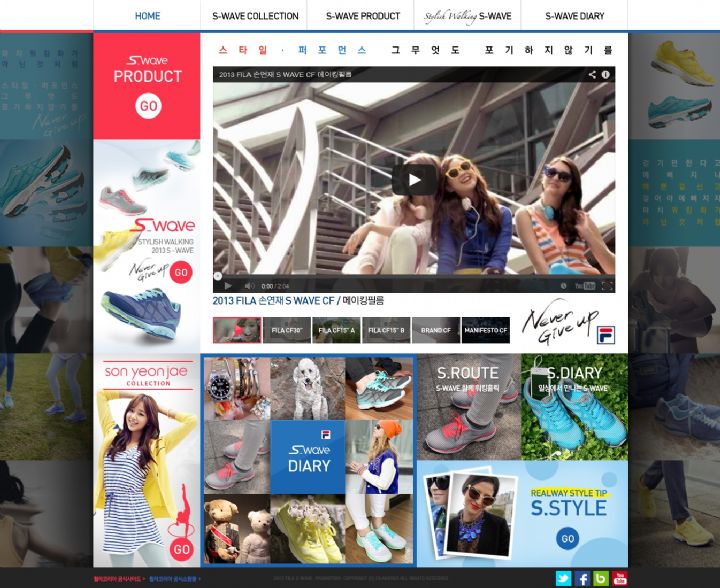Screen dimensions: 720x588
Task: Click the blue footer link next to red
Action: (174, 579)
